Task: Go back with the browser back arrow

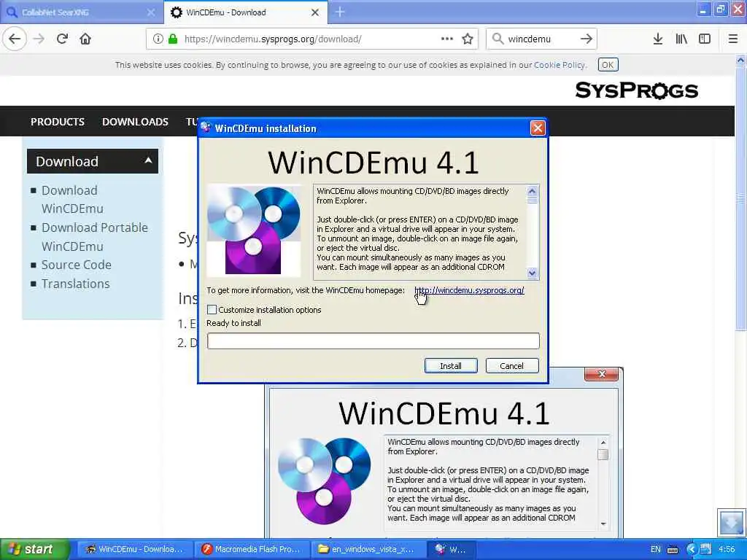Action: [15, 39]
